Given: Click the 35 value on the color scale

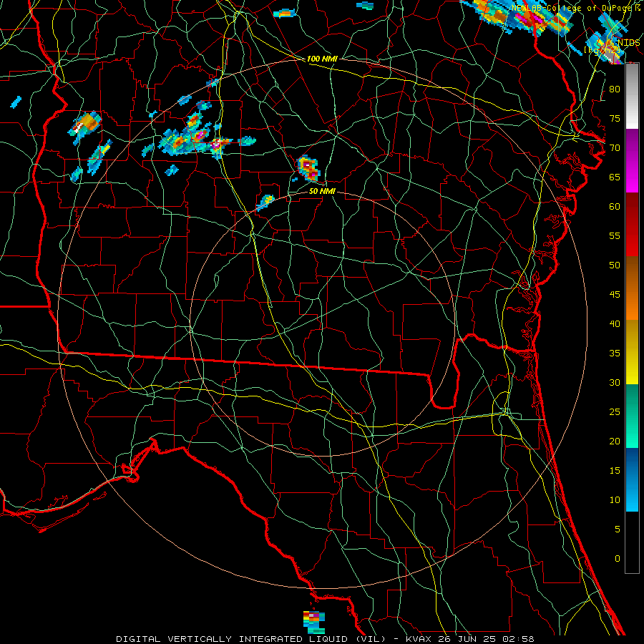Looking at the screenshot, I should coord(615,353).
